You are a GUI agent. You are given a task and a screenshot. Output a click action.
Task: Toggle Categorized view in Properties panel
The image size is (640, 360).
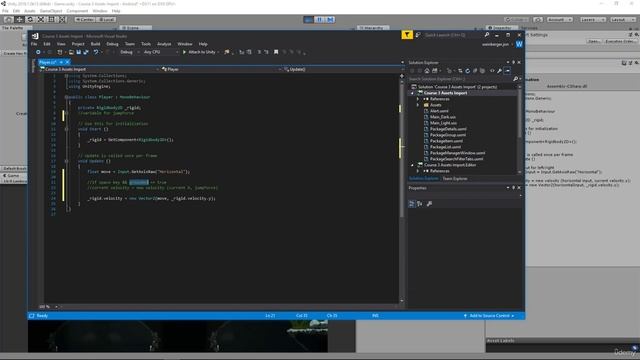411,204
